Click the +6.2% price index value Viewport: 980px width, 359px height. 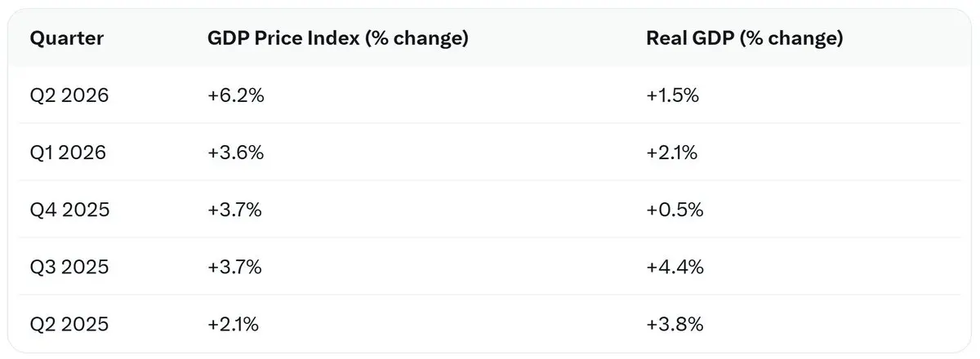pos(236,95)
